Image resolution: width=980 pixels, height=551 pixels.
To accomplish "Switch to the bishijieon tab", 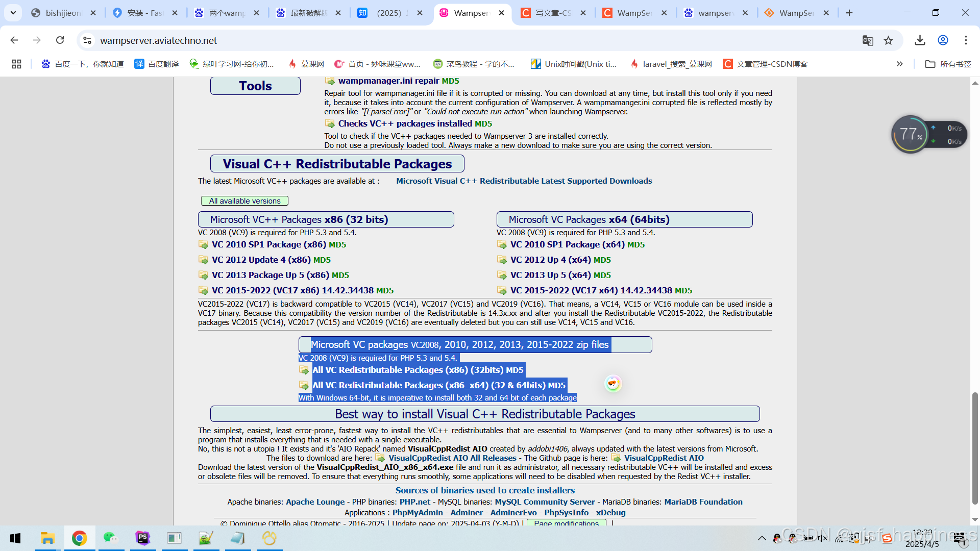I will tap(63, 13).
